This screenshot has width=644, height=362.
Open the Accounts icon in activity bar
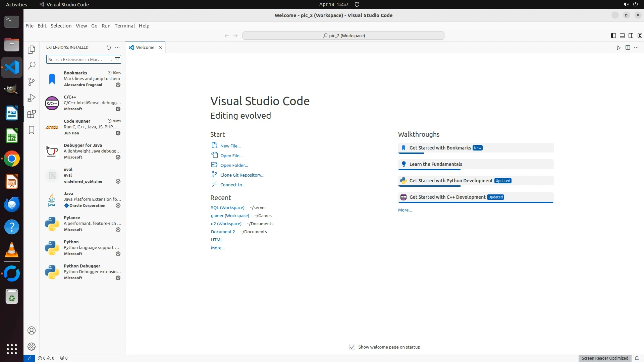tap(32, 330)
